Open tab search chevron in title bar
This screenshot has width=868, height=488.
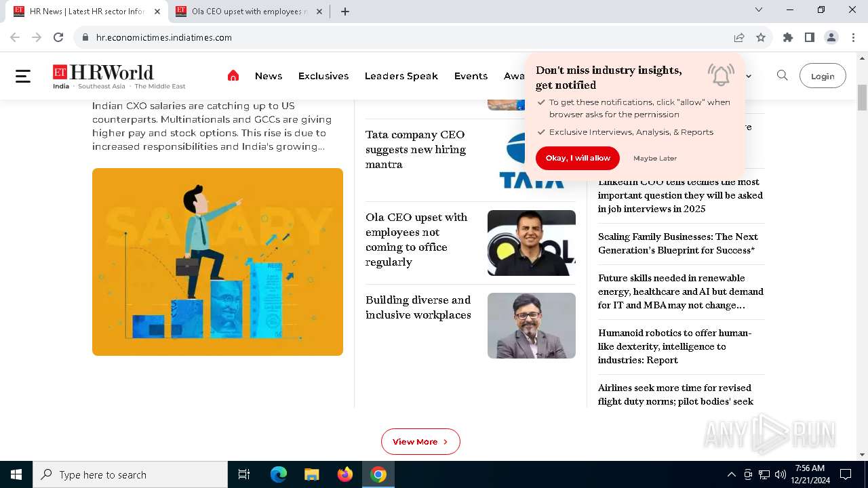[x=759, y=9]
